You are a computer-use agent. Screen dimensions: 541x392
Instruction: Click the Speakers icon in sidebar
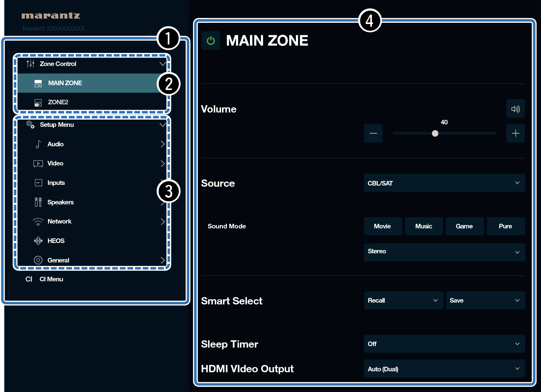click(38, 202)
